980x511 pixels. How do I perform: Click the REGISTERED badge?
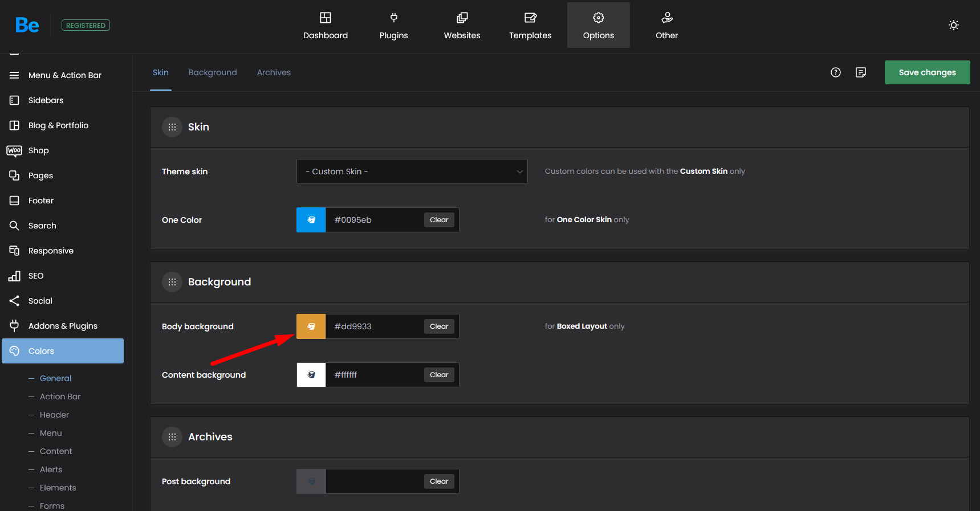86,25
